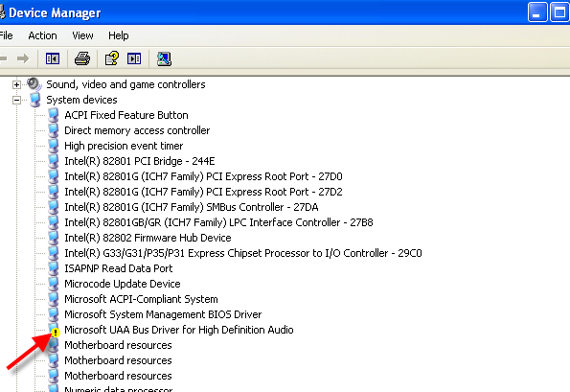This screenshot has height=392, width=570.
Task: Click the show/hide console tree toolbar icon
Action: pyautogui.click(x=53, y=58)
